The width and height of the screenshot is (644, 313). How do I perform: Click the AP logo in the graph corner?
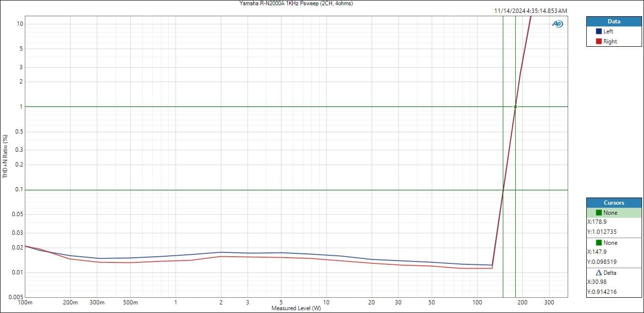[x=557, y=24]
